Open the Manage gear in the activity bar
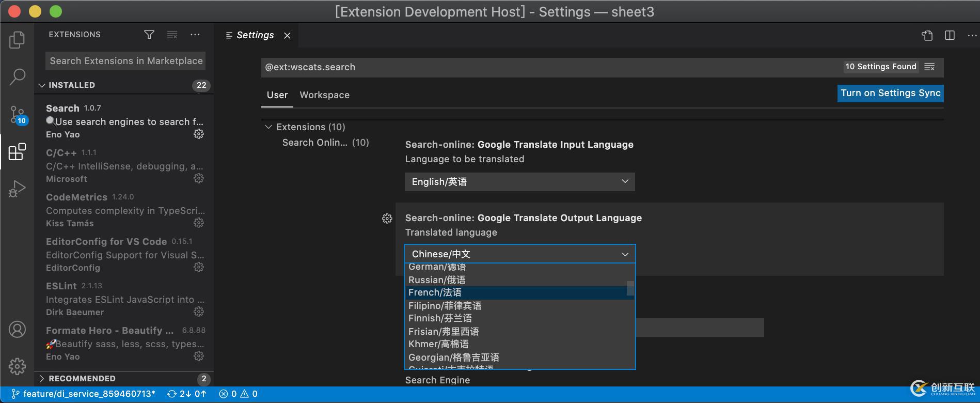This screenshot has width=980, height=403. pos(17,366)
